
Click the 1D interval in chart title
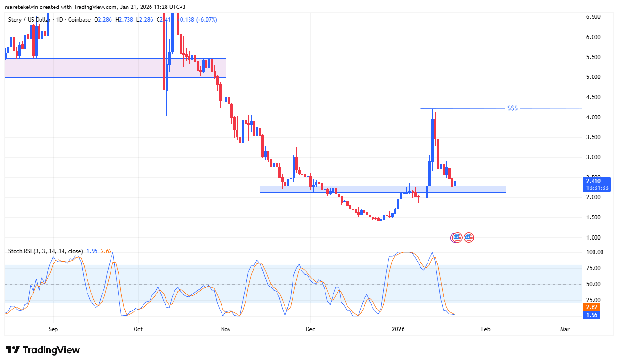[60, 20]
